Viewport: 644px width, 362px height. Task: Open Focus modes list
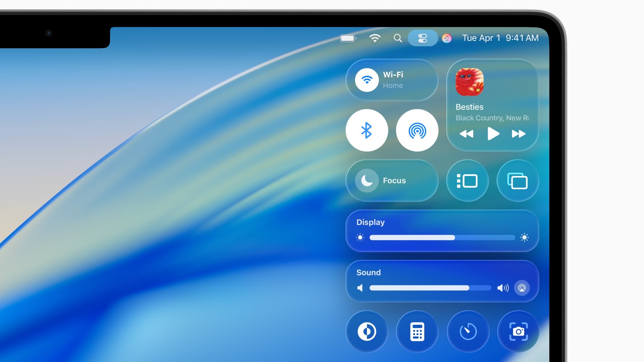tap(394, 181)
